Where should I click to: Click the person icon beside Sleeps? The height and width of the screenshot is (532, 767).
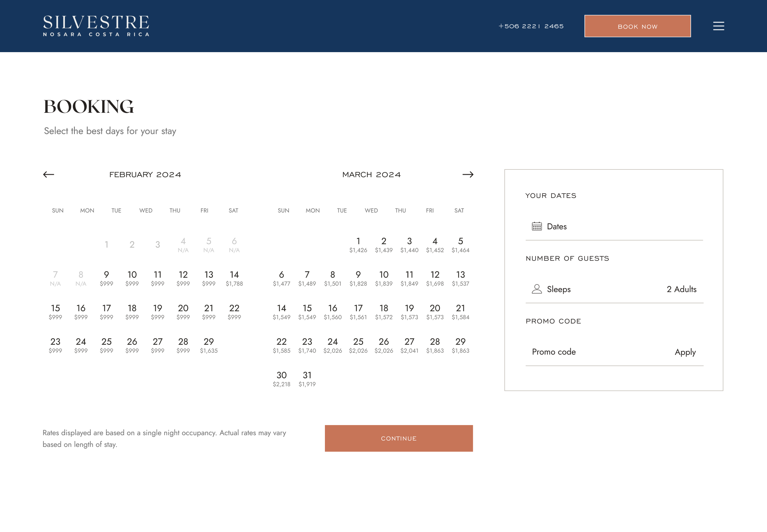[x=537, y=289]
